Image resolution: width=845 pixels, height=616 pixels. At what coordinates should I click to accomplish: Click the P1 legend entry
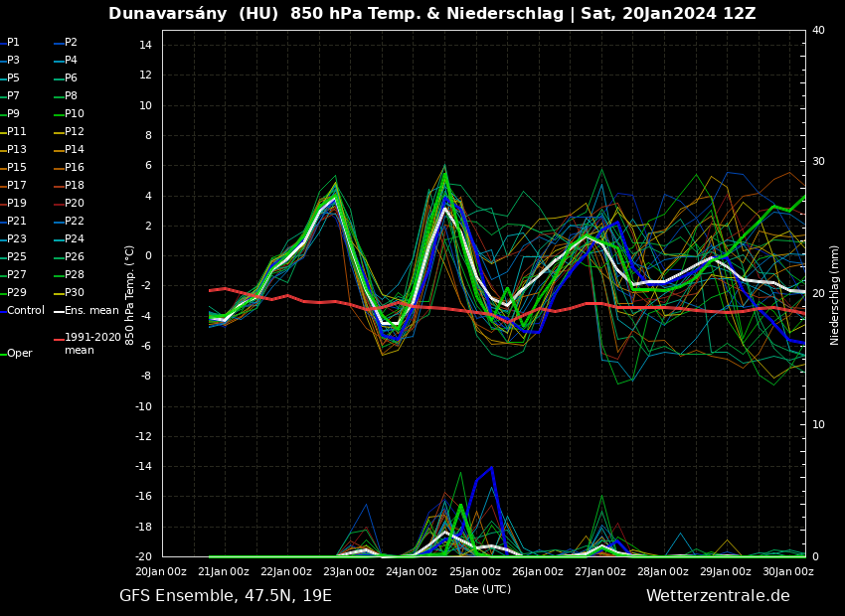click(x=13, y=43)
